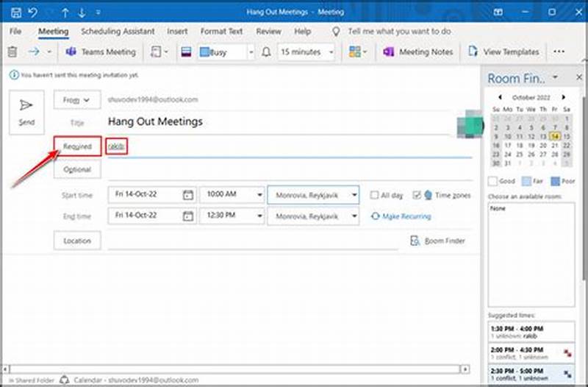Click the Required attendees button
The width and height of the screenshot is (588, 387).
coord(77,146)
